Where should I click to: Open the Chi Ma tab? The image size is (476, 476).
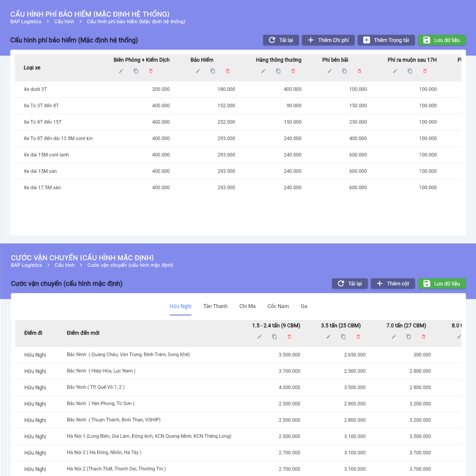coord(247,306)
